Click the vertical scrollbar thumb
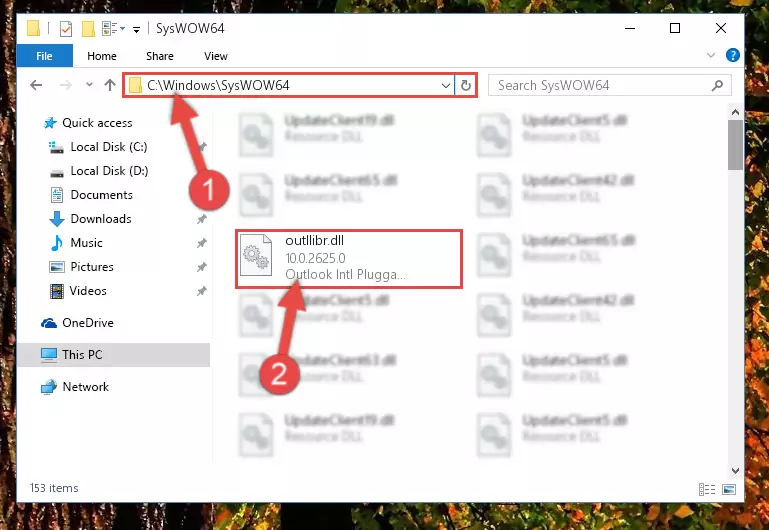The width and height of the screenshot is (769, 530). click(735, 145)
